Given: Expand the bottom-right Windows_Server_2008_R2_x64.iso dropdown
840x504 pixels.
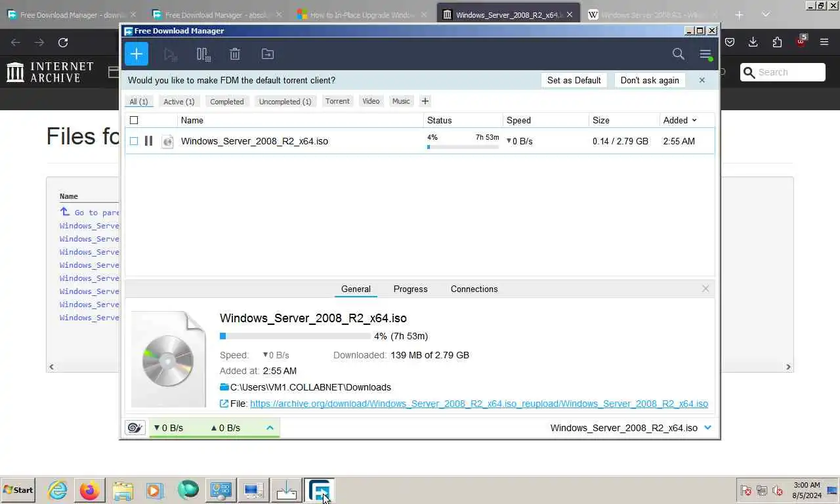Looking at the screenshot, I should click(x=707, y=428).
